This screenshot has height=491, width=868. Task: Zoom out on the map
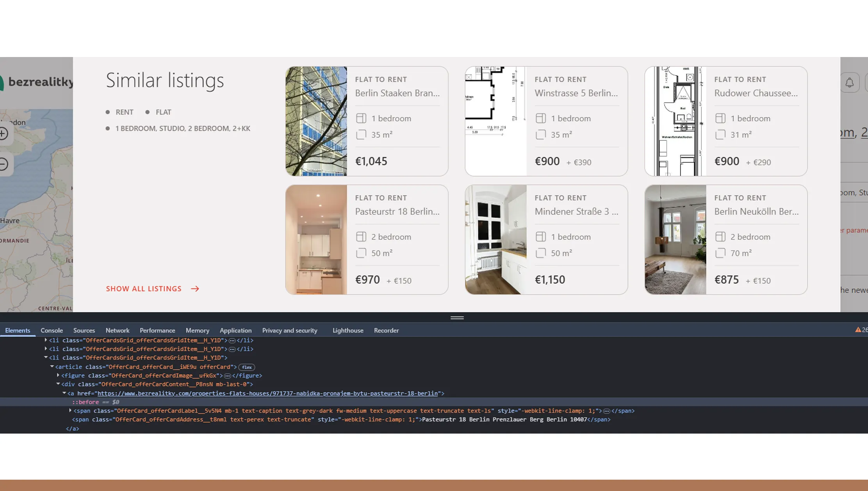coord(3,164)
